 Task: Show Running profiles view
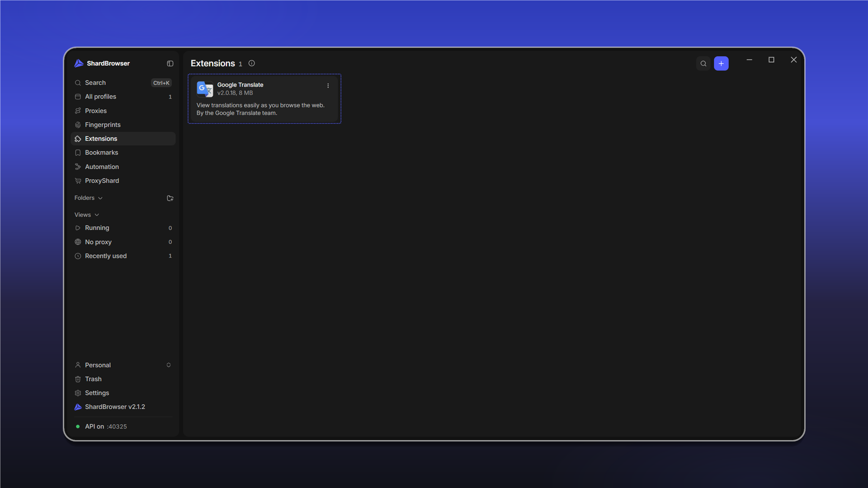point(123,228)
